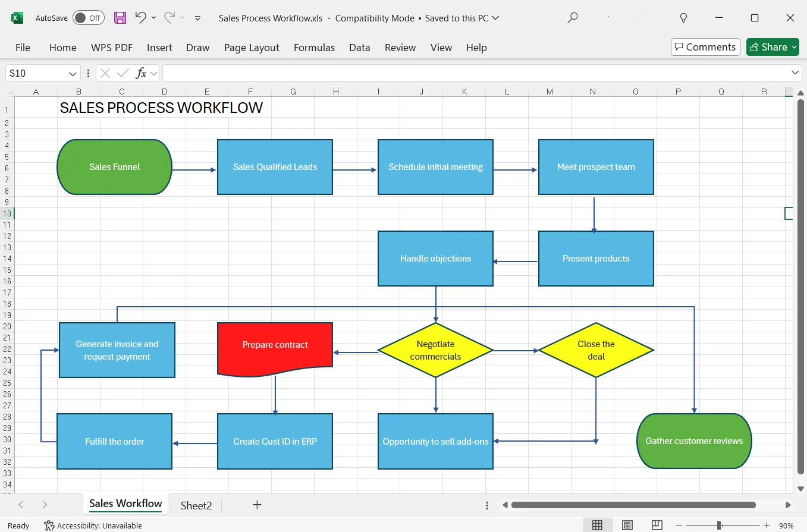Open the Undo history dropdown arrow
This screenshot has height=532, width=807.
coord(153,18)
